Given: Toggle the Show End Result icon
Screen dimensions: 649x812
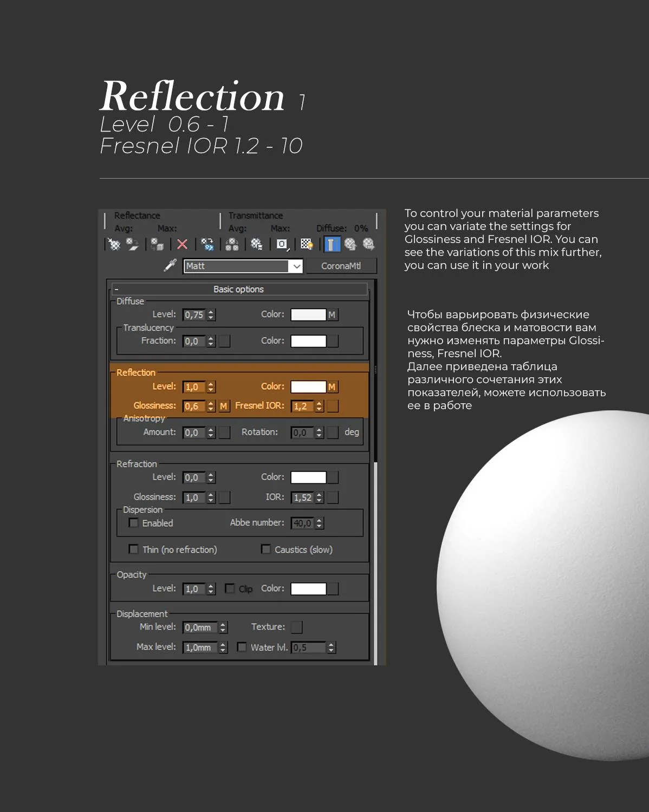Looking at the screenshot, I should (332, 244).
